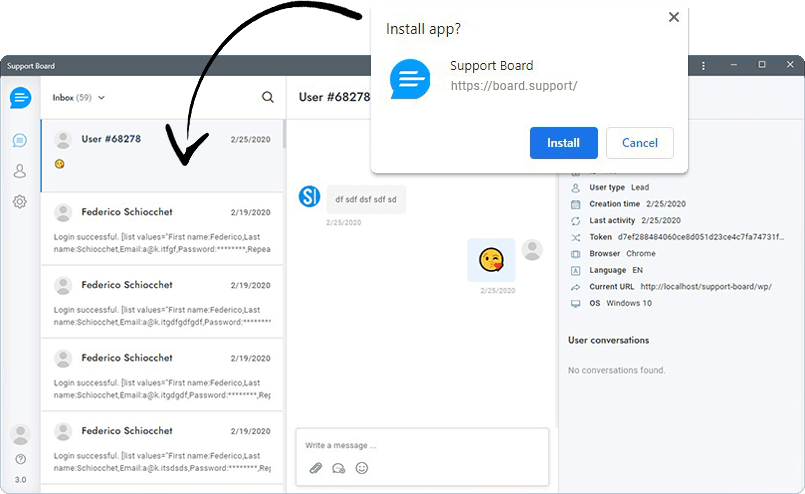Open the emoji picker in the message editor

pyautogui.click(x=362, y=468)
